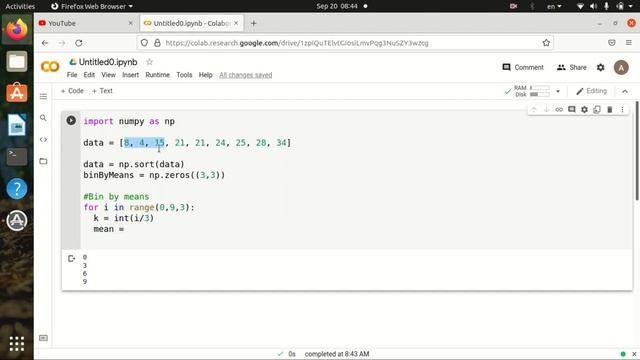Open cell editor settings gear
Viewport: 640px width, 360px height.
tap(584, 109)
